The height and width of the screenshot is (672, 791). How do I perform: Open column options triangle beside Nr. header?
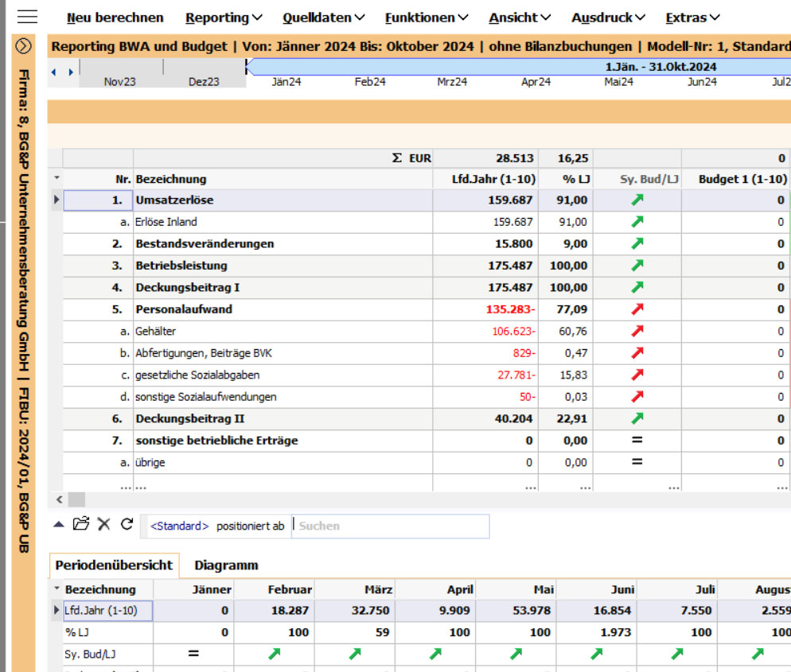point(56,179)
